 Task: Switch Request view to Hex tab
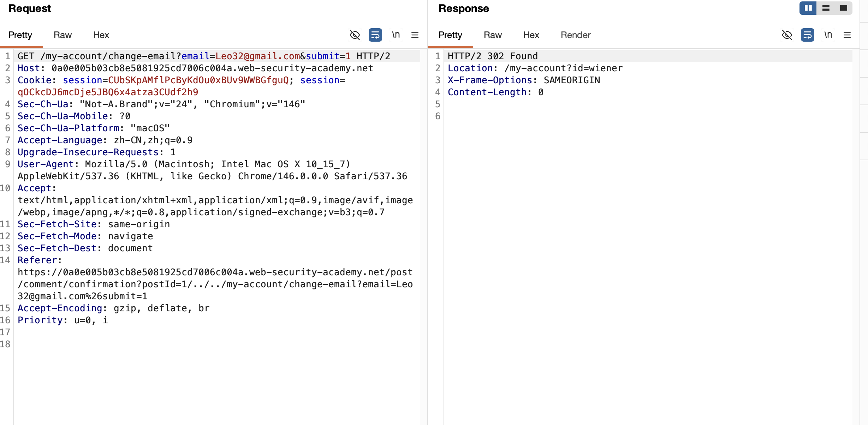pyautogui.click(x=101, y=35)
